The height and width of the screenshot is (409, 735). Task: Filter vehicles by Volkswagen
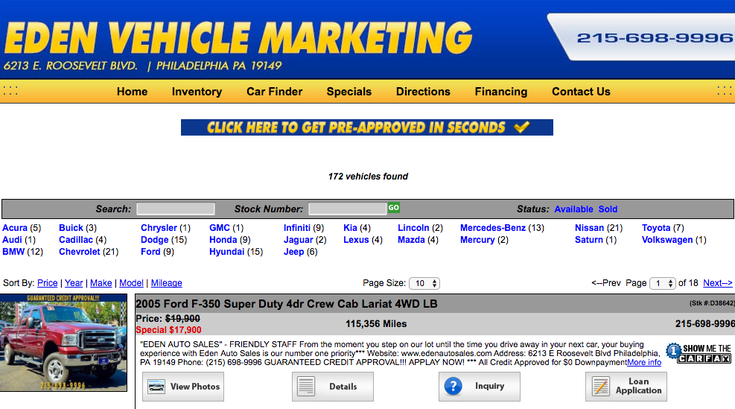point(668,239)
